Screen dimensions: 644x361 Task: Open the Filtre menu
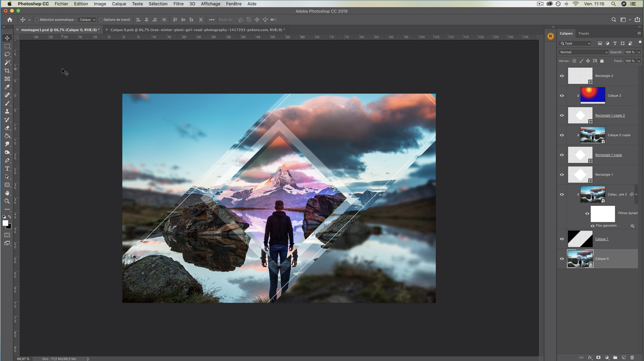click(178, 4)
